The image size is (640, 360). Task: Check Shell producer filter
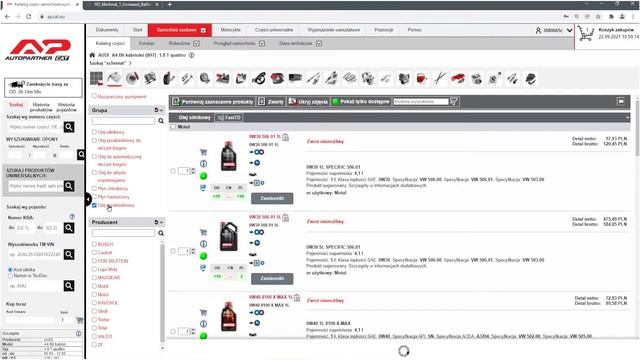[94, 311]
